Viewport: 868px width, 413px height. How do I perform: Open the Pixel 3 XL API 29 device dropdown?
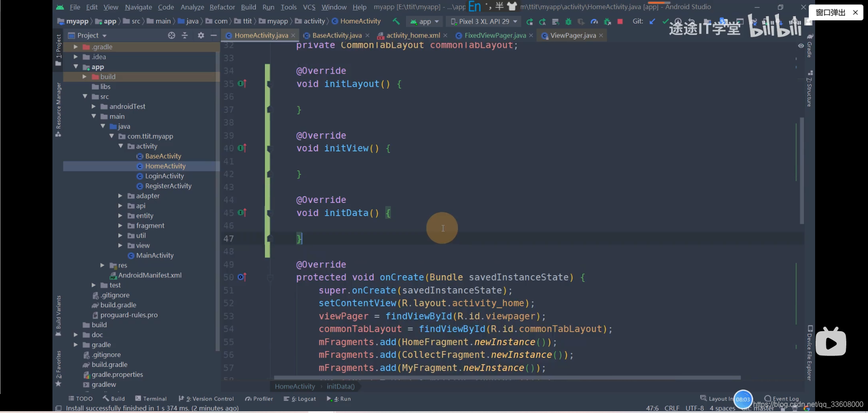click(x=484, y=22)
